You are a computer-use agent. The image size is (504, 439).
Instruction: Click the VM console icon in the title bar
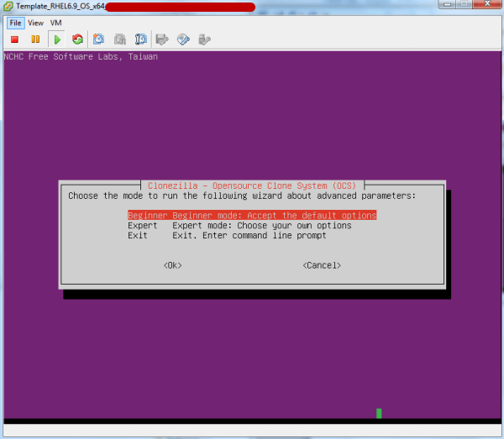[8, 6]
